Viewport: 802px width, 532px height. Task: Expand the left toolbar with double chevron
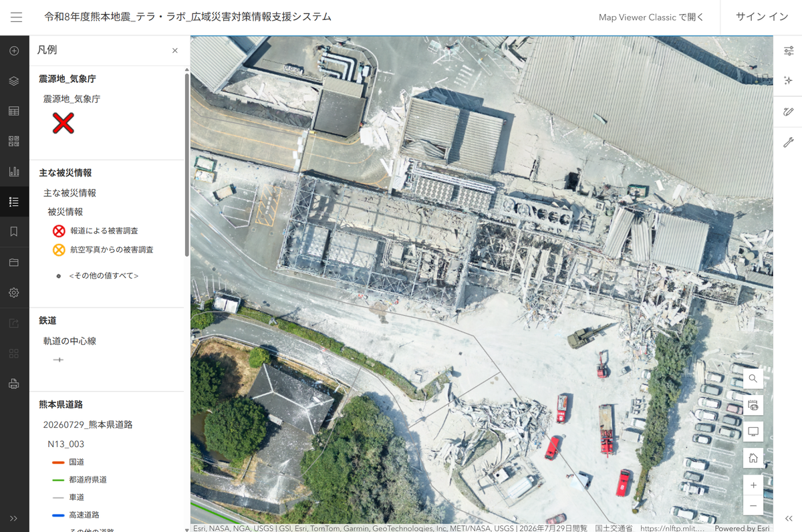coord(14,519)
